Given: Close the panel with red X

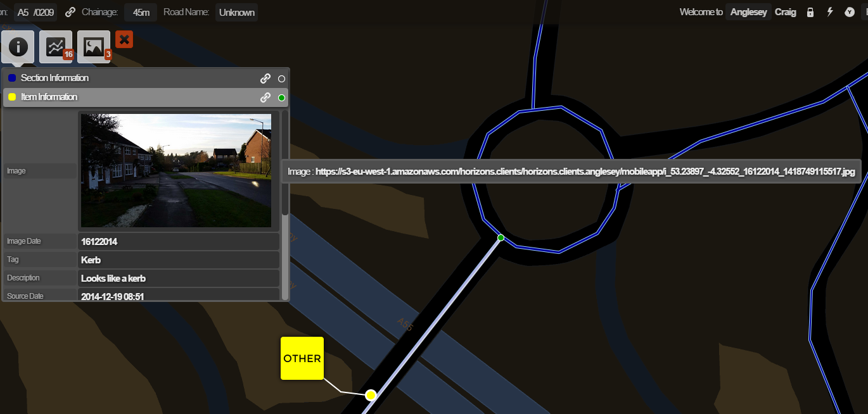Looking at the screenshot, I should tap(124, 40).
